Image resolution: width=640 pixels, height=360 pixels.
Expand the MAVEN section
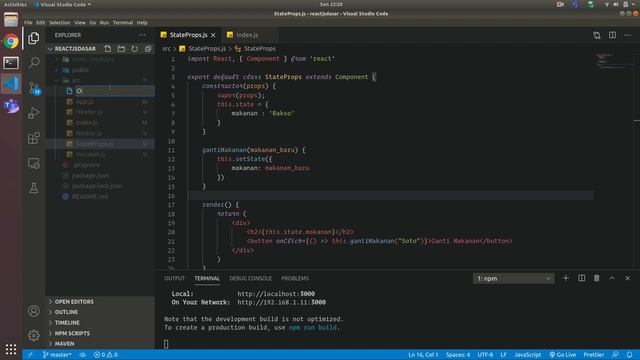click(64, 344)
